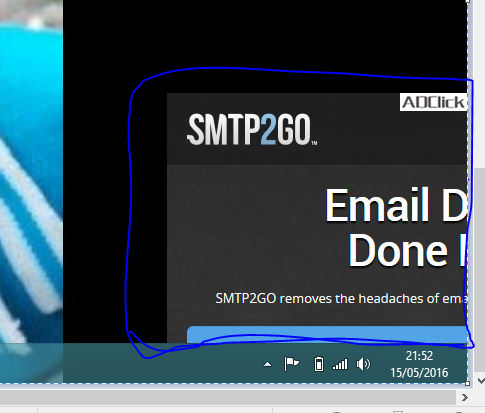Click the vertical scrollbar down arrow
Viewport: 485px width, 413px height.
tap(481, 380)
